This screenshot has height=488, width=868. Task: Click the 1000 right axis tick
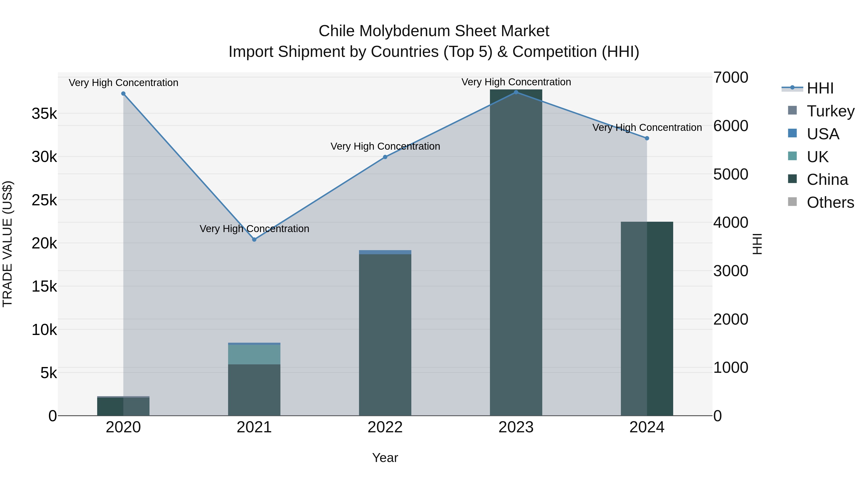(x=731, y=368)
